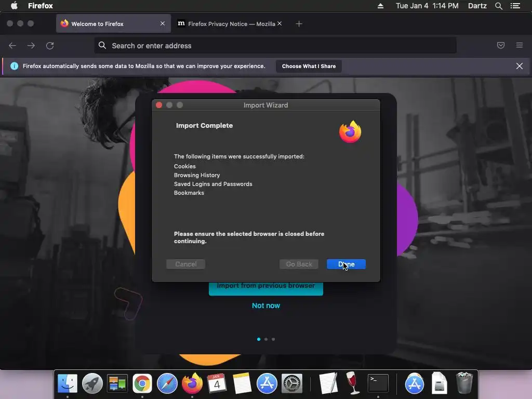Open Wine glass icon in Dock
The width and height of the screenshot is (532, 399).
pos(353,383)
